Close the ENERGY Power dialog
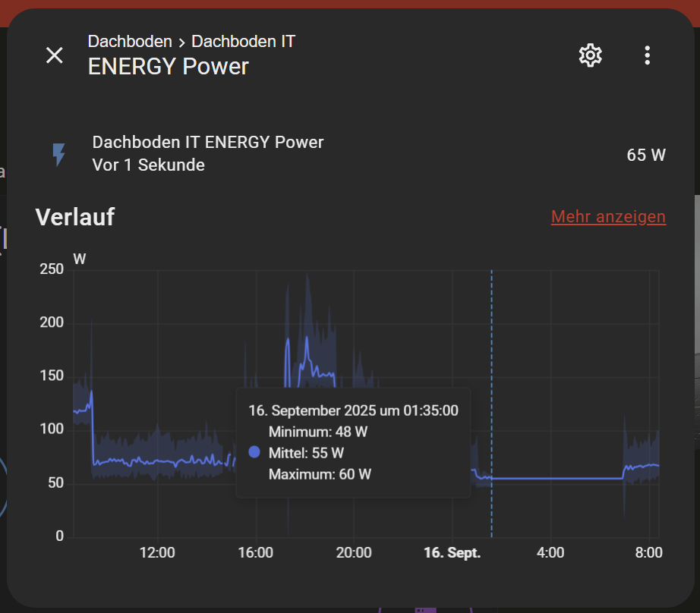Image resolution: width=700 pixels, height=613 pixels. point(55,55)
